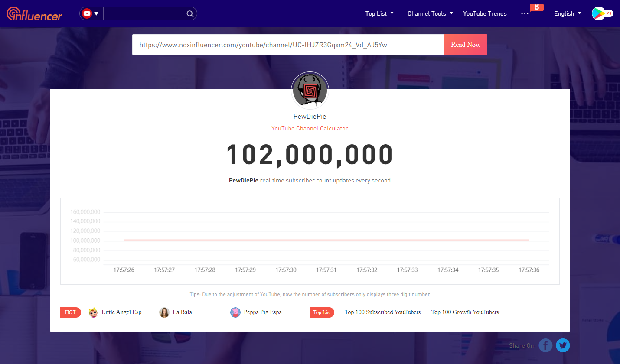Open the three-dots more menu

[525, 13]
